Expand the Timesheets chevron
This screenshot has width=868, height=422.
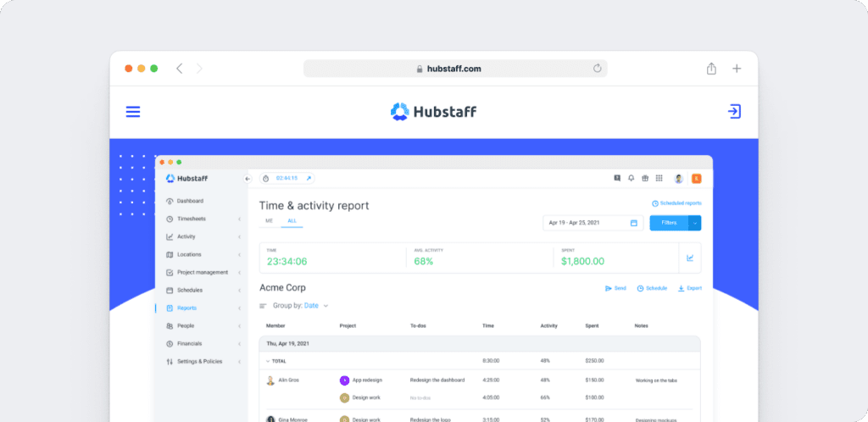click(239, 219)
